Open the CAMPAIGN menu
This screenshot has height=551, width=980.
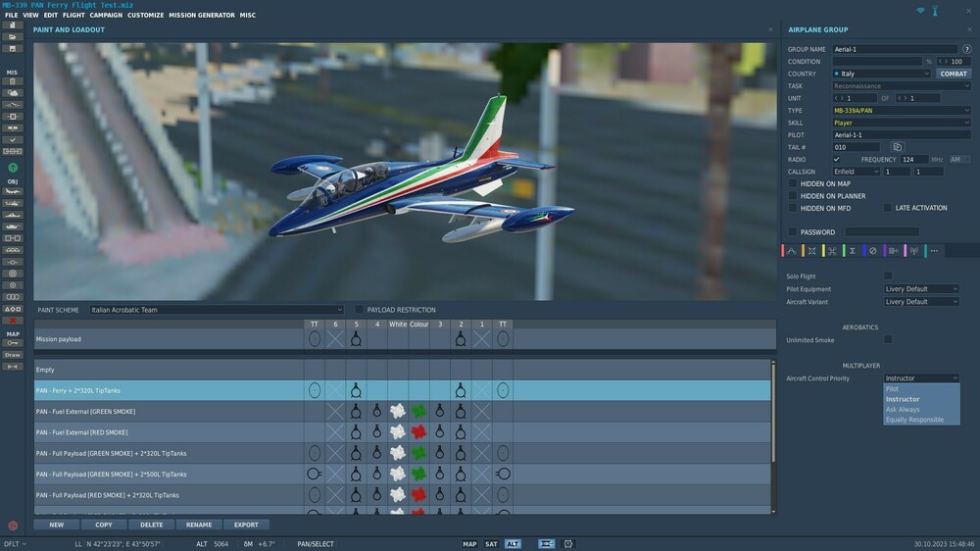click(x=106, y=15)
